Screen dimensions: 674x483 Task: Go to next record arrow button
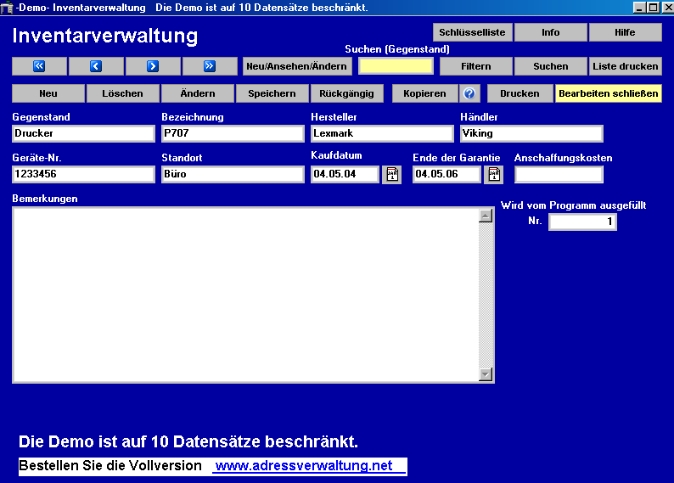click(153, 67)
